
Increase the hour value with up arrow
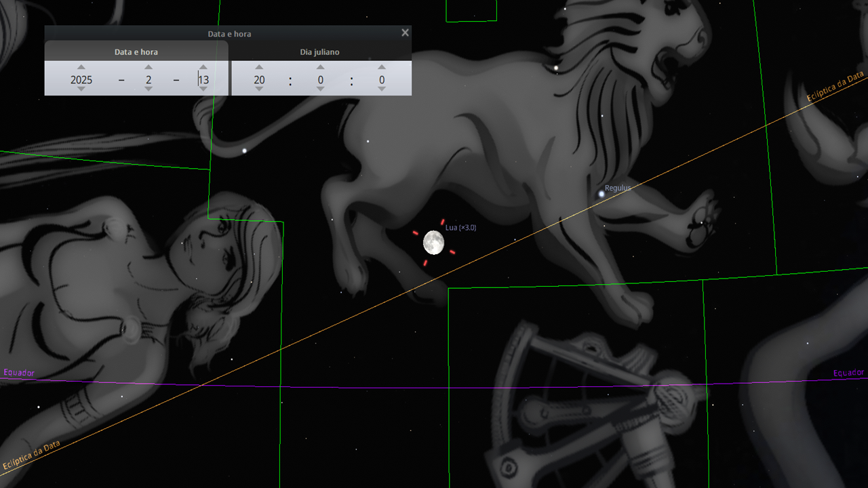point(259,67)
